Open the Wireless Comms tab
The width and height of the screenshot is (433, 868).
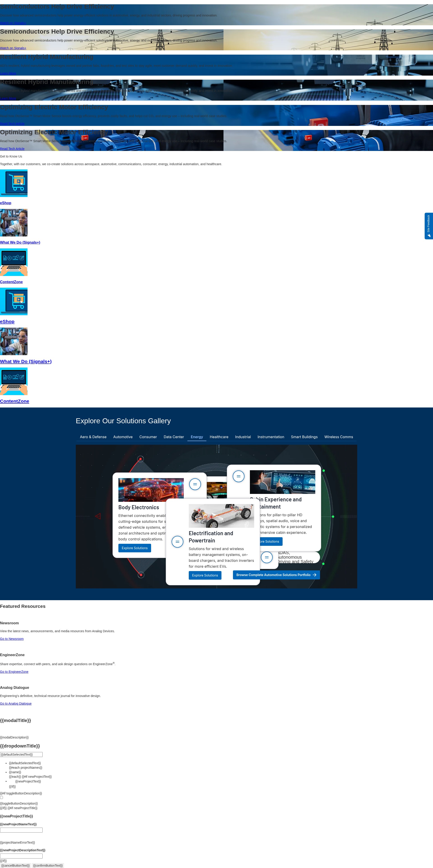click(339, 437)
